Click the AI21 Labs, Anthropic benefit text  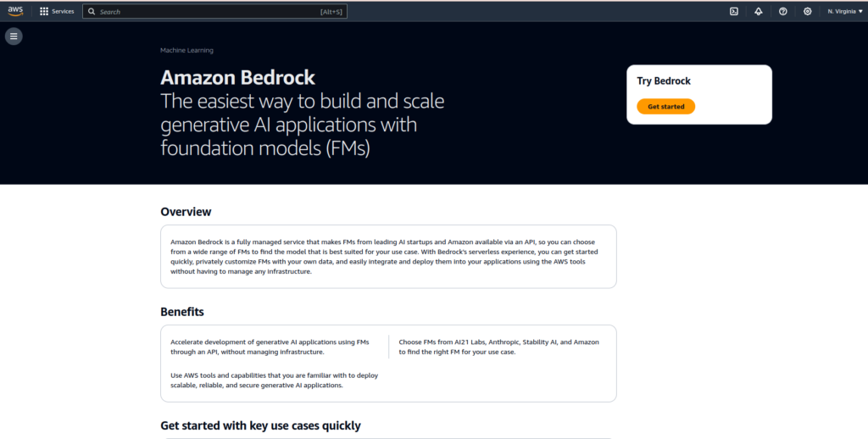click(x=498, y=347)
